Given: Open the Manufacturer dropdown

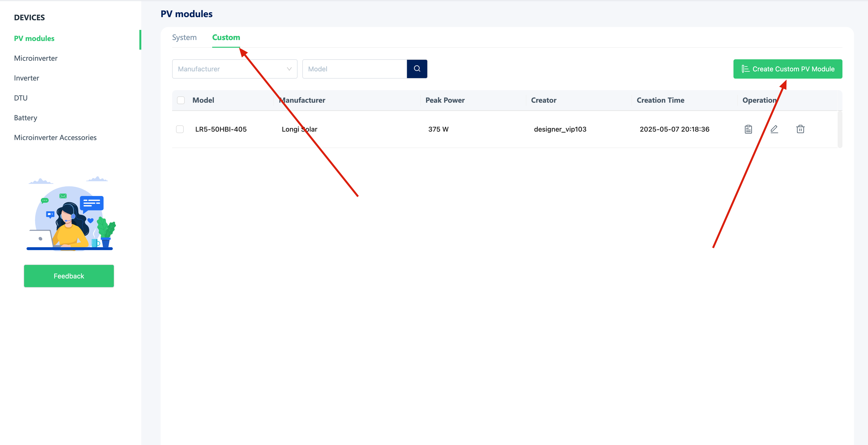Looking at the screenshot, I should point(235,69).
